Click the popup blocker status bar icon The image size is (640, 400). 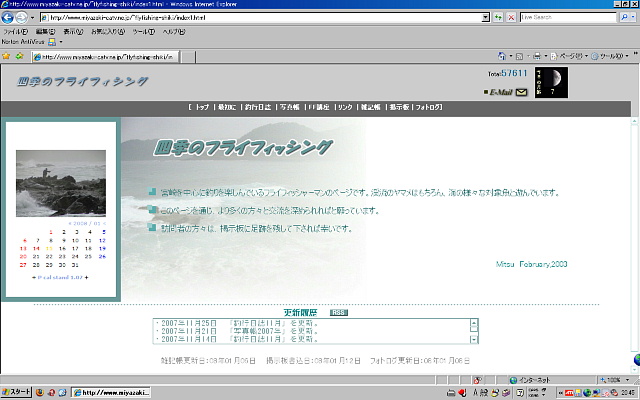tap(477, 380)
